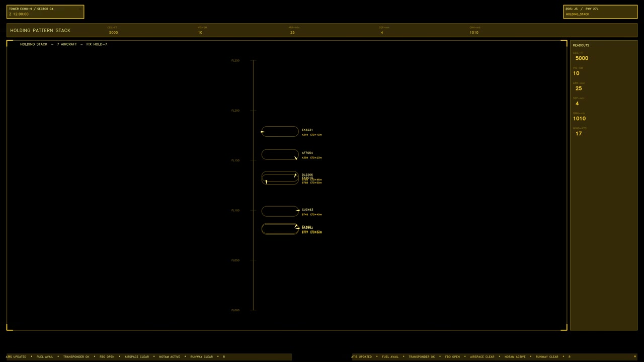The image size is (644, 362).
Task: Click the FL250 altitude tick label
Action: pyautogui.click(x=235, y=61)
